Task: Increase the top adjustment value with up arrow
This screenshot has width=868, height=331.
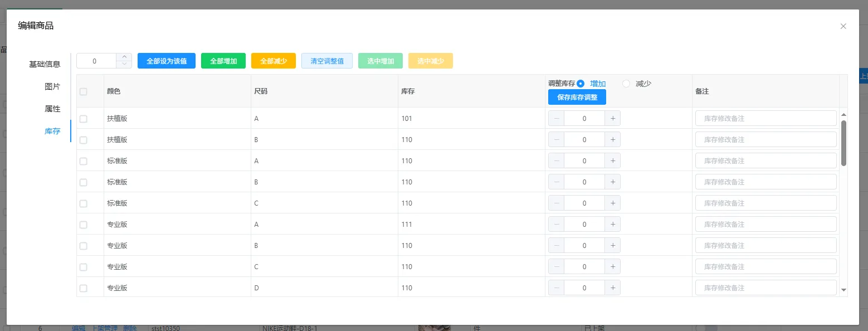Action: 124,57
